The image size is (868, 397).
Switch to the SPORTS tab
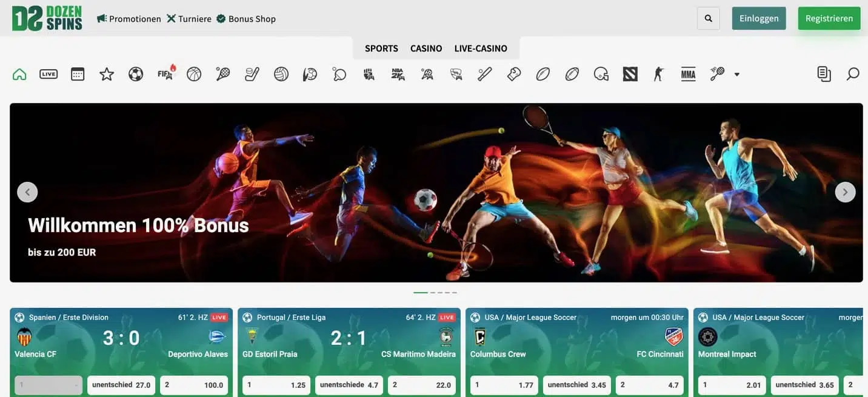click(x=381, y=48)
